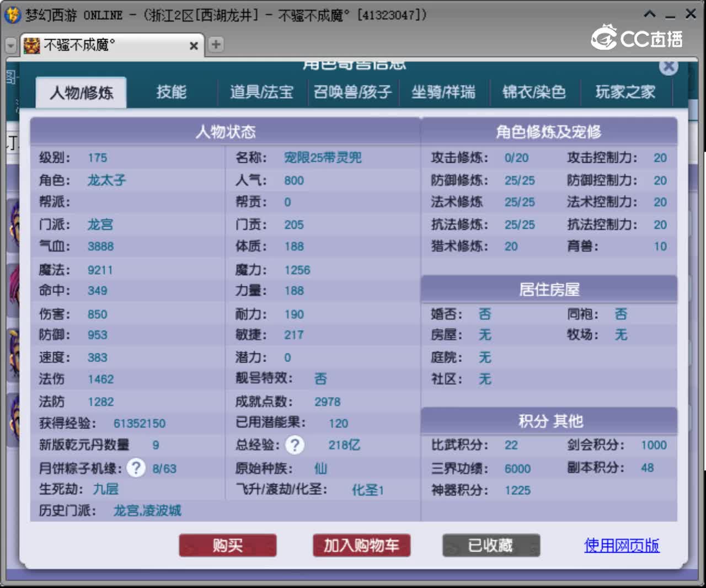The height and width of the screenshot is (588, 706).
Task: Collapse window with title bar up arrow
Action: [650, 14]
